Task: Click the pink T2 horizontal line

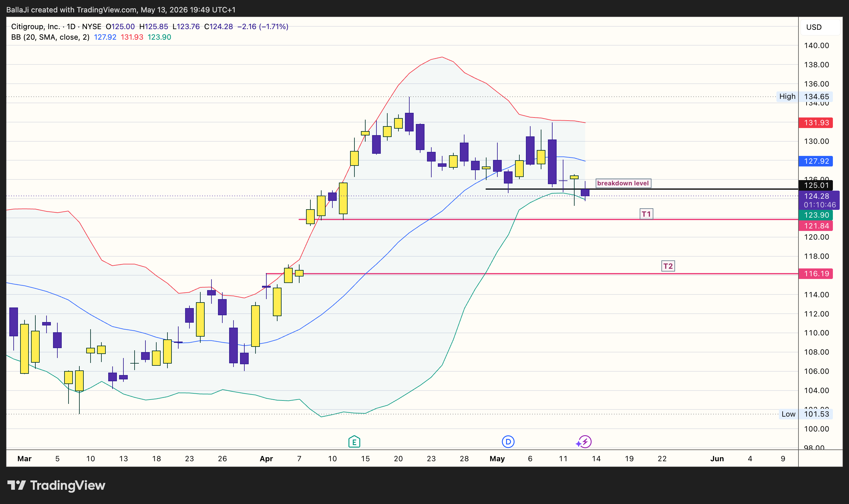Action: pyautogui.click(x=532, y=273)
